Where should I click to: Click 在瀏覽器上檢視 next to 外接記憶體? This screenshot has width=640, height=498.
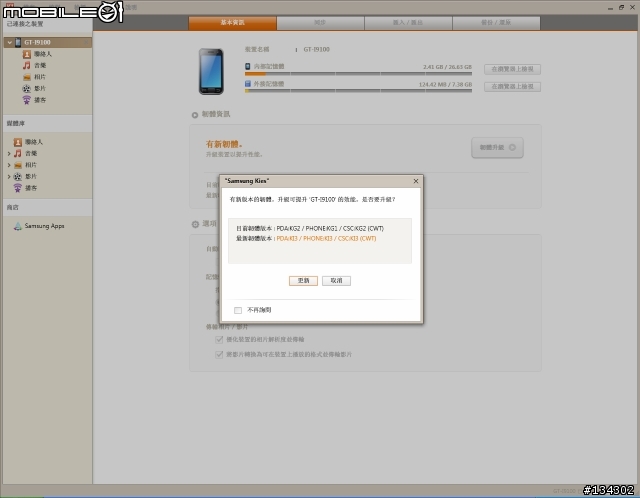[512, 87]
